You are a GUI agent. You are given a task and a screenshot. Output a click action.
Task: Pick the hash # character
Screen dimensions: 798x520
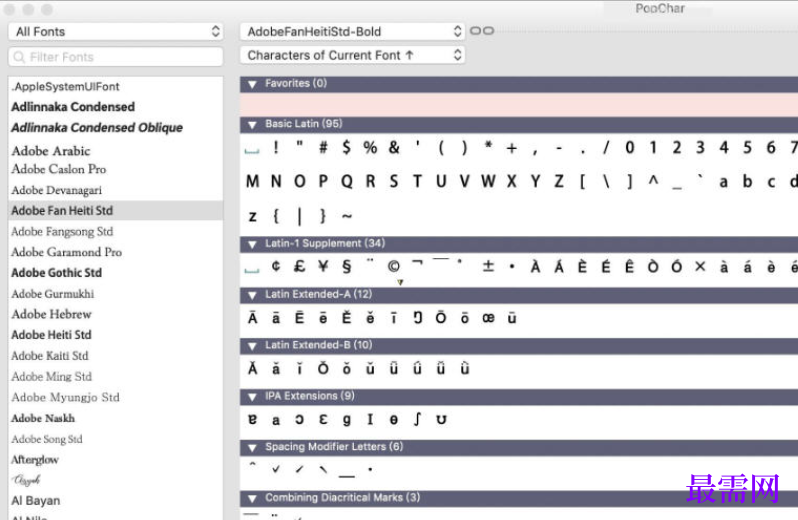click(x=323, y=148)
